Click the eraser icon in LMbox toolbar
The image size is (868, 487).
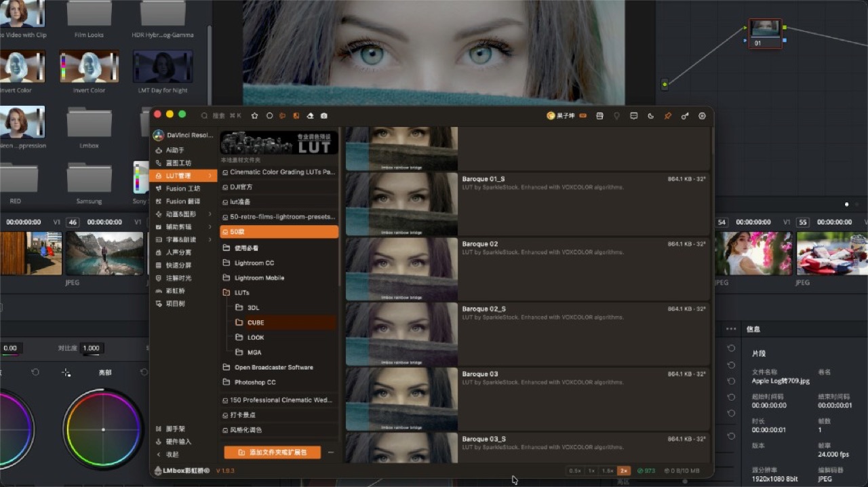[310, 116]
